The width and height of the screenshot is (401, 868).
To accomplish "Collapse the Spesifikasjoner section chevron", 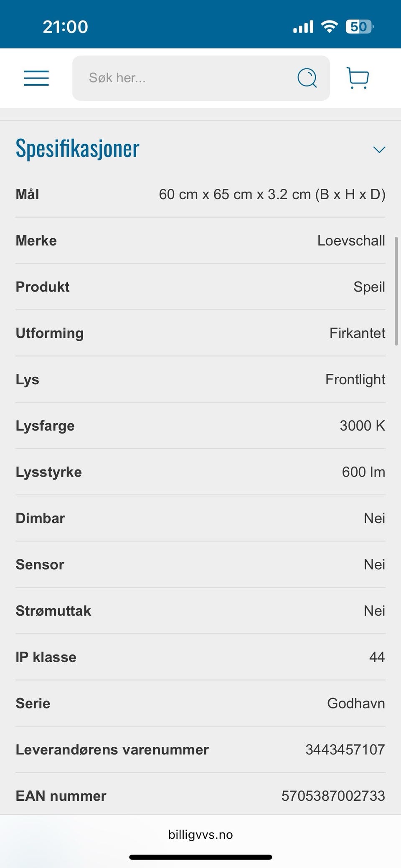I will 379,150.
